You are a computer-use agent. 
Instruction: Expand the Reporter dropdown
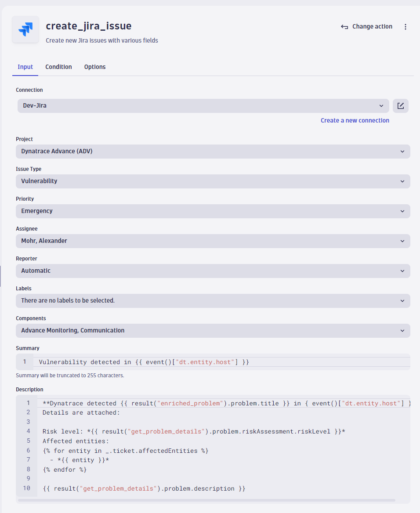click(213, 271)
